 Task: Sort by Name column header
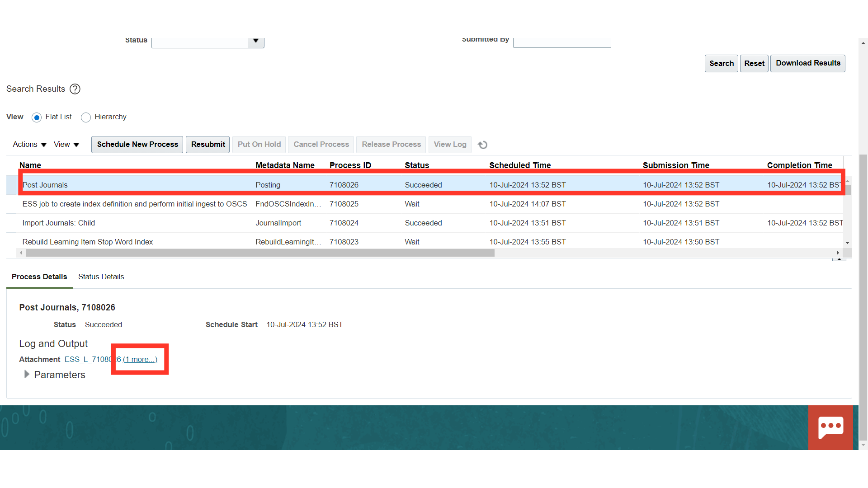pyautogui.click(x=30, y=165)
